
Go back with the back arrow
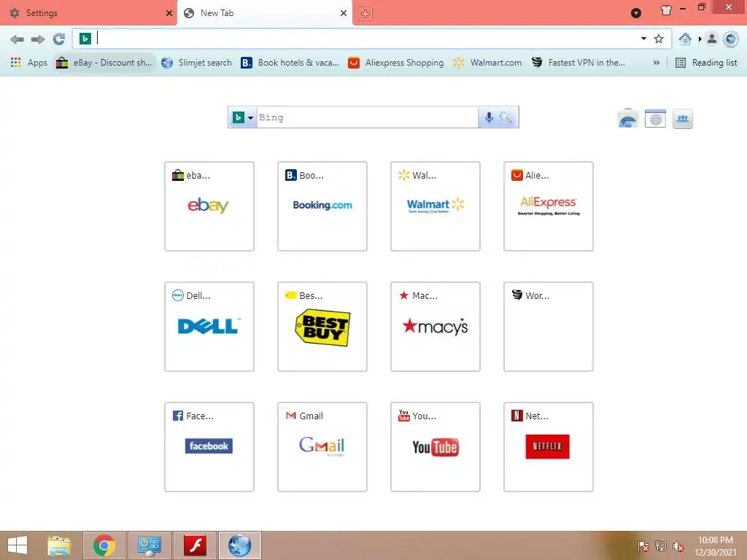(18, 39)
